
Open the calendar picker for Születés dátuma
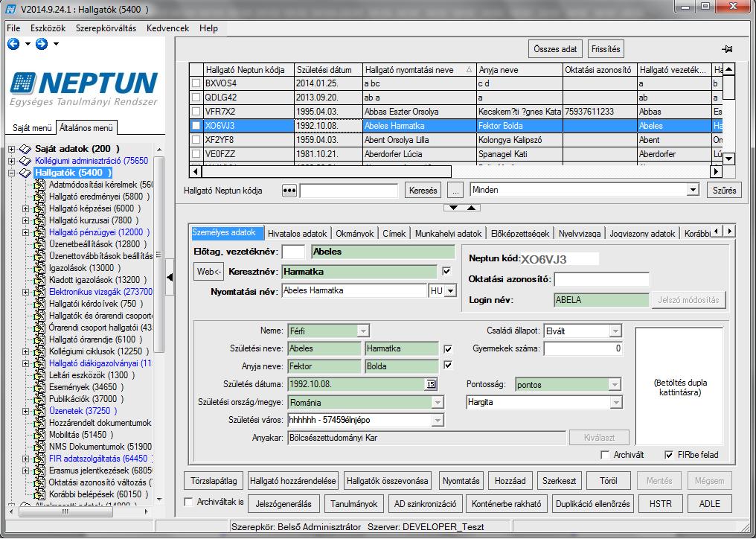pyautogui.click(x=431, y=385)
